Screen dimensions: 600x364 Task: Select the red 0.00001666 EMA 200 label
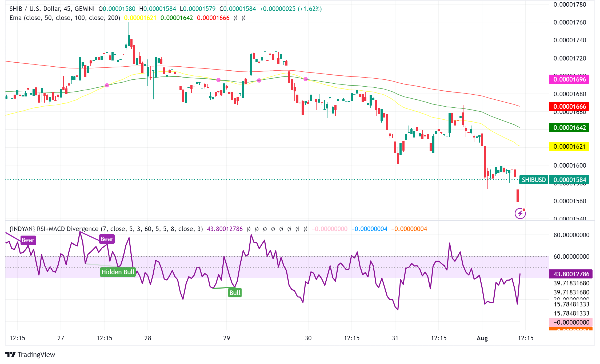(x=569, y=107)
